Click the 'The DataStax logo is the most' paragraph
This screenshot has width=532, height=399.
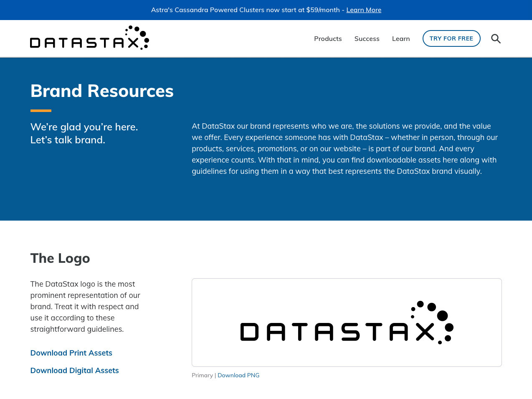pyautogui.click(x=85, y=307)
